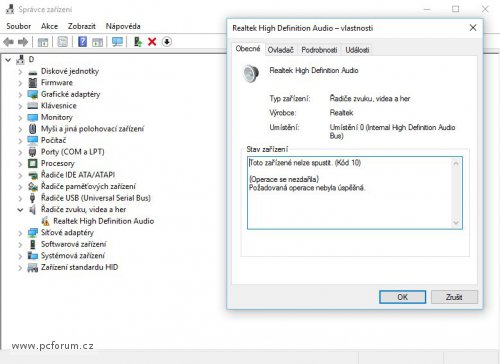Image resolution: width=500 pixels, height=364 pixels.
Task: Click the Zrušit button
Action: pyautogui.click(x=454, y=297)
